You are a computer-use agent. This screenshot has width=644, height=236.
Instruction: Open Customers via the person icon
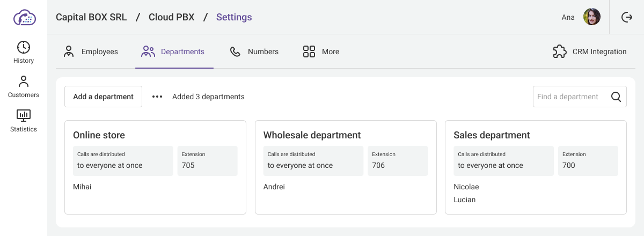pos(24,82)
